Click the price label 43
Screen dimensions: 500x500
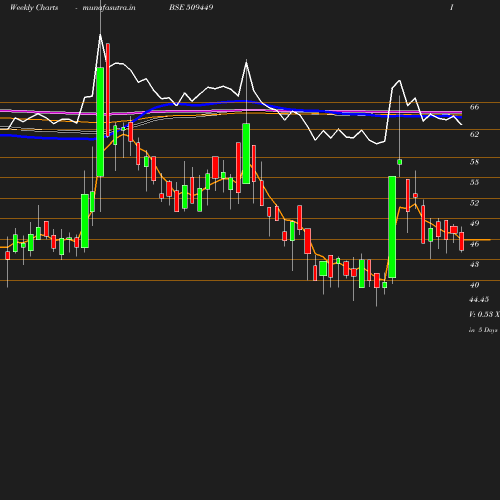474,264
